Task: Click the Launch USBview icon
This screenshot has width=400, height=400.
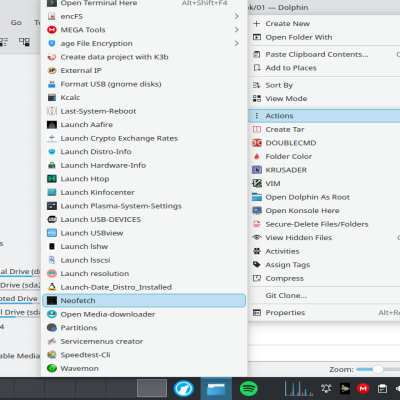Action: (x=52, y=233)
